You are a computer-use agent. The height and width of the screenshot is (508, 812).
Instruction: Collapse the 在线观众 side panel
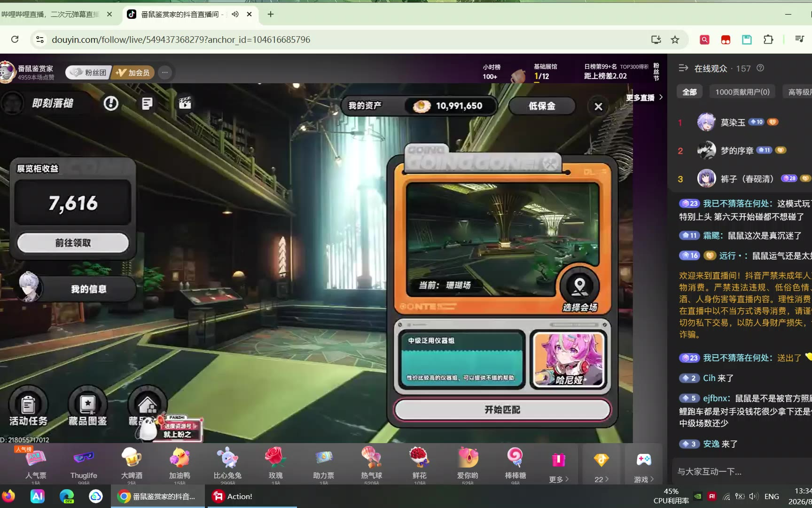[683, 68]
